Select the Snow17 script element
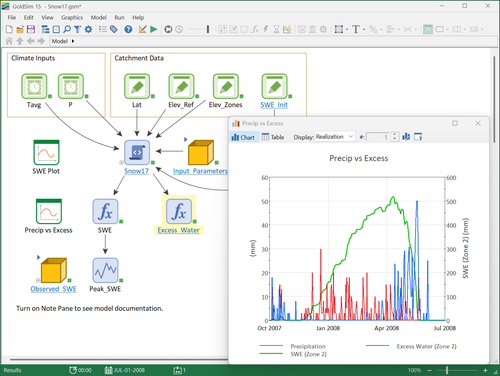 (137, 152)
